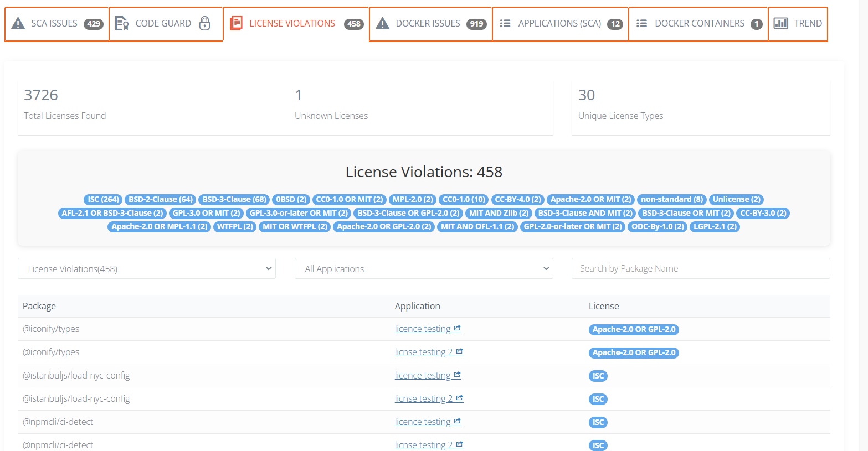868x451 pixels.
Task: Expand the All Applications dropdown
Action: click(424, 268)
